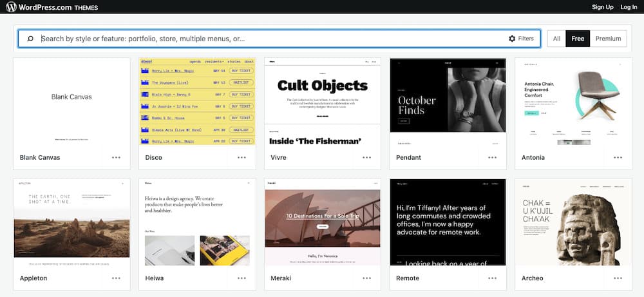The image size is (644, 297).
Task: Click the Blank Canvas theme name below its card
Action: [x=40, y=157]
